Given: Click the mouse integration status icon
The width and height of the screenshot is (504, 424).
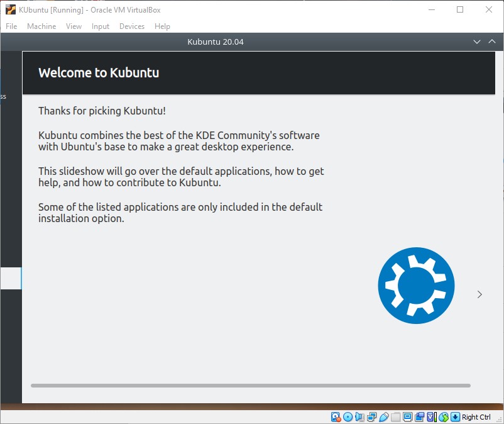Looking at the screenshot, I should pyautogui.click(x=444, y=417).
